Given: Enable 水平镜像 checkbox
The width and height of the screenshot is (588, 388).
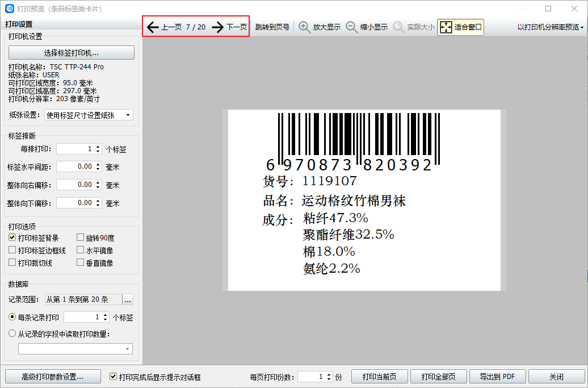Looking at the screenshot, I should point(80,250).
